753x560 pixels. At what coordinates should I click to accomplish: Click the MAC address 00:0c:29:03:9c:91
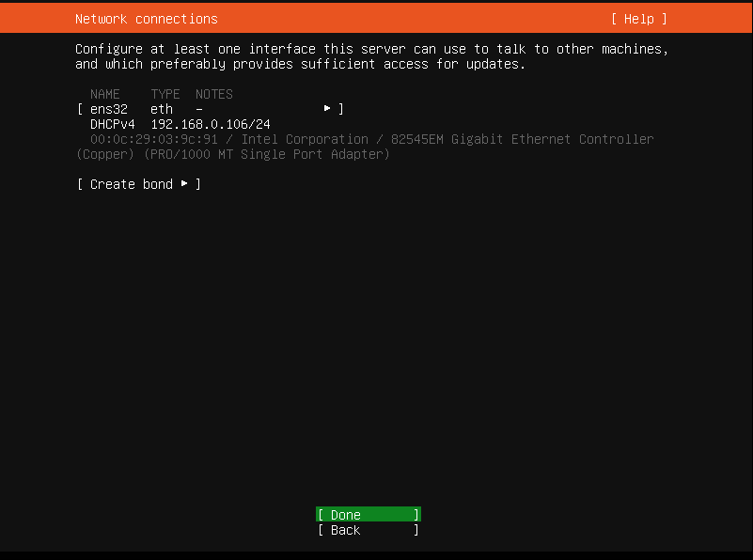pyautogui.click(x=153, y=139)
